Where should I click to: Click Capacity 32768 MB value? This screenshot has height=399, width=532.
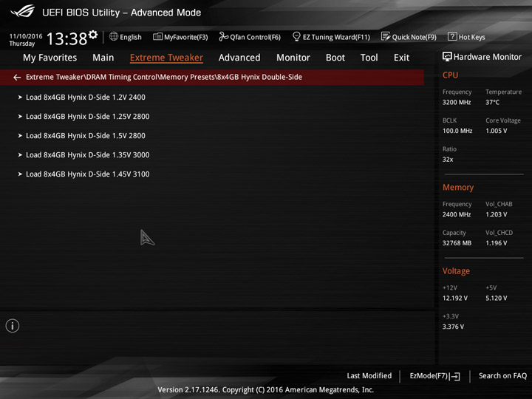pos(457,243)
